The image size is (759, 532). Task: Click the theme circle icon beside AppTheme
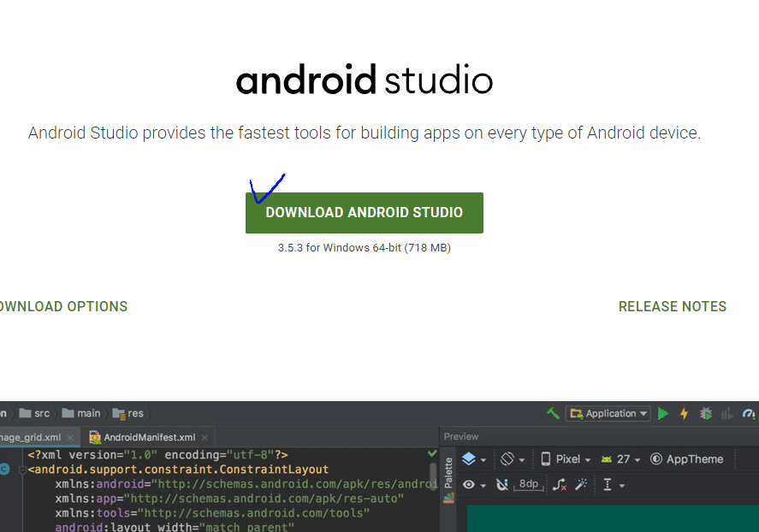tap(656, 459)
